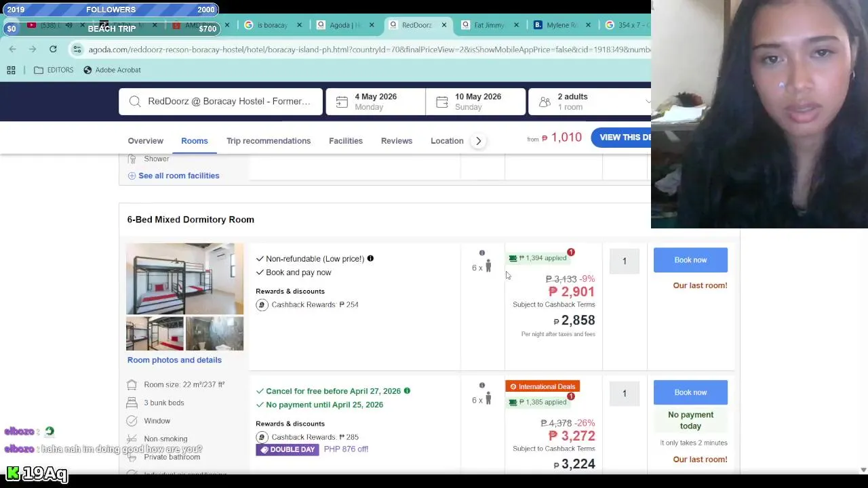Screen dimensions: 868x488
Task: Open the 10 May 2026 check-out date picker
Action: [x=475, y=102]
